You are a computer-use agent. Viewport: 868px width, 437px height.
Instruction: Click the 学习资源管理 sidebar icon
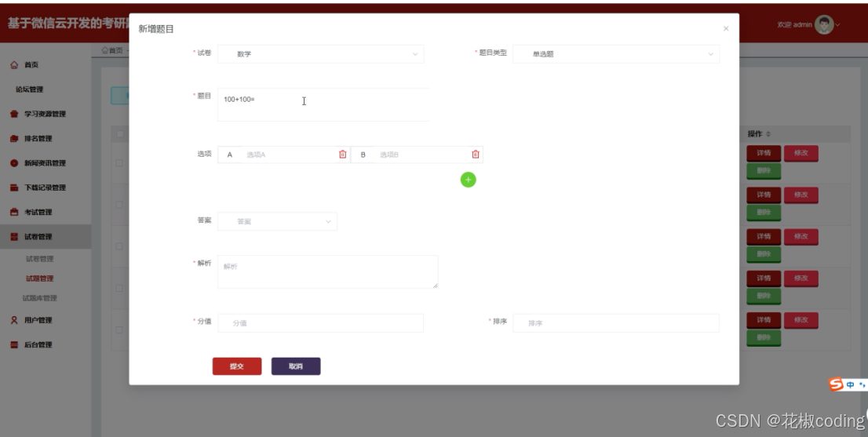14,114
